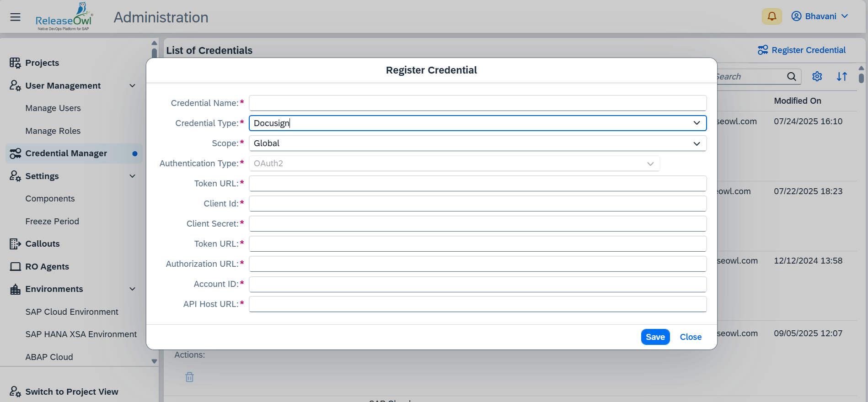This screenshot has height=402, width=868.
Task: Click the delete trash icon under Actions
Action: [189, 377]
